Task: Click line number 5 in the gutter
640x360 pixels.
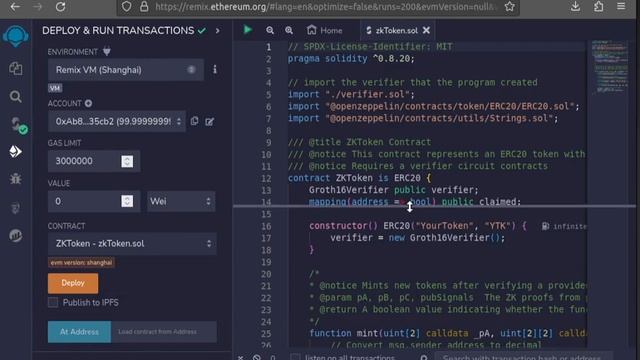Action: pyautogui.click(x=268, y=95)
